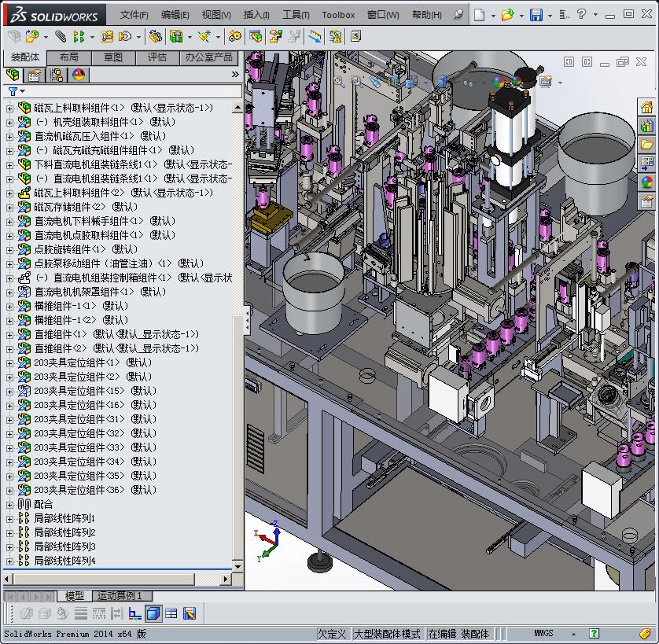Open the FeatureManager design tree tab icon
Screen dimensions: 659x644
tap(13, 75)
